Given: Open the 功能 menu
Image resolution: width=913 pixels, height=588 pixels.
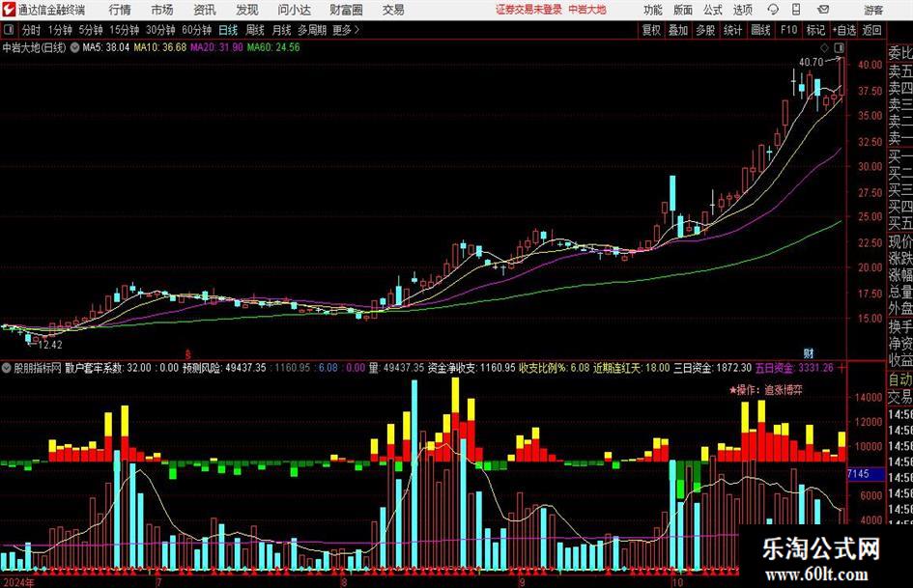Looking at the screenshot, I should tap(653, 10).
